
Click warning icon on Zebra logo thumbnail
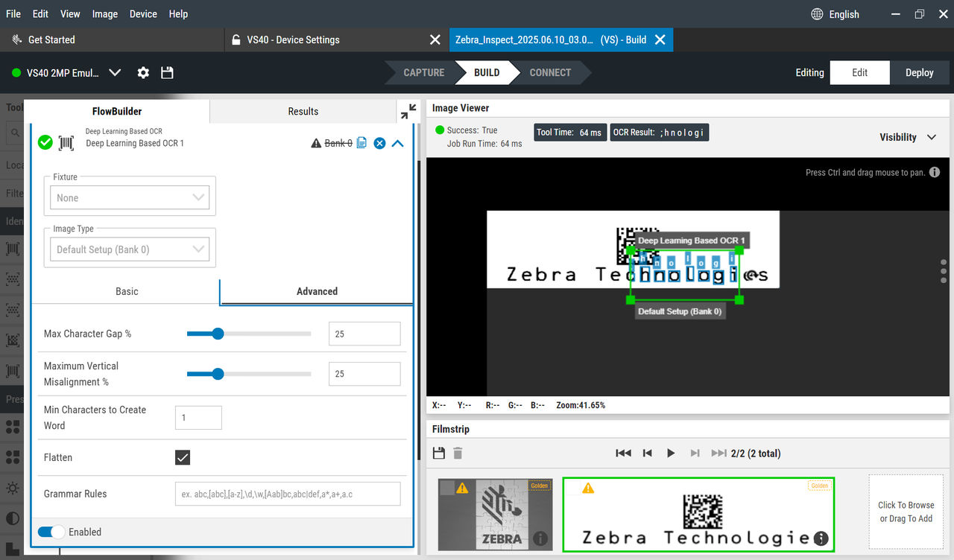tap(462, 488)
